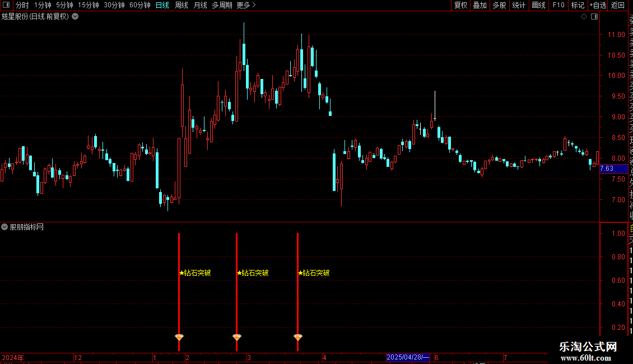Open 多股 multi-stock view
The width and height of the screenshot is (633, 364).
point(499,5)
